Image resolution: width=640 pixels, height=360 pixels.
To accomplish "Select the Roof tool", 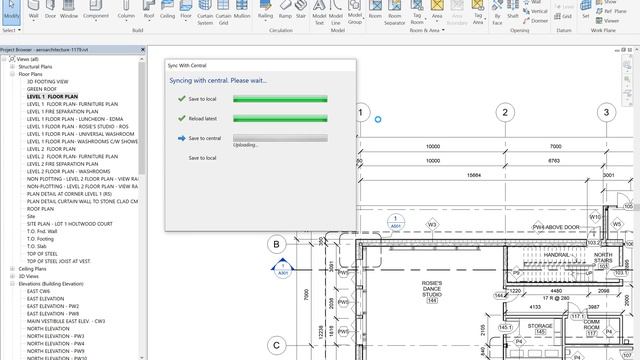I will (149, 10).
